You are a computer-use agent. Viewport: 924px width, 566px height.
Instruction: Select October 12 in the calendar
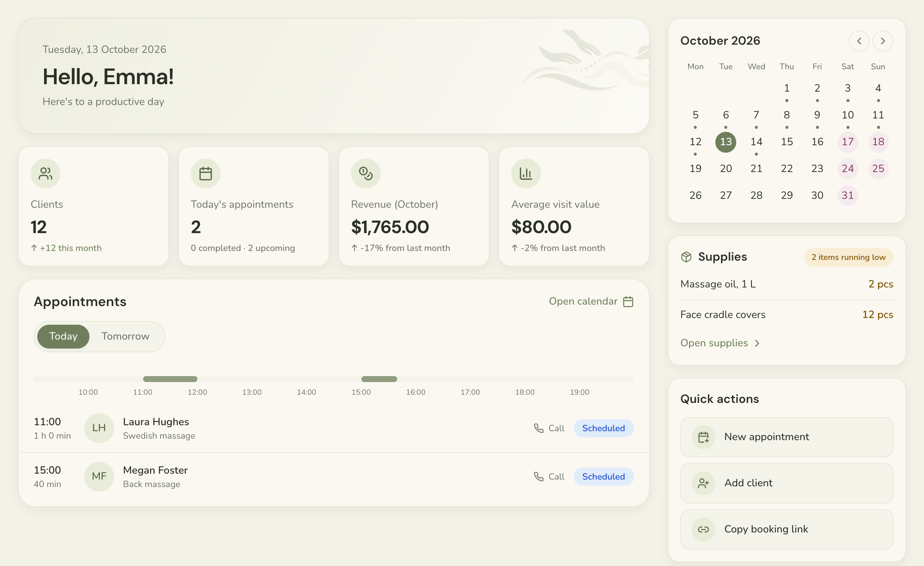point(695,142)
